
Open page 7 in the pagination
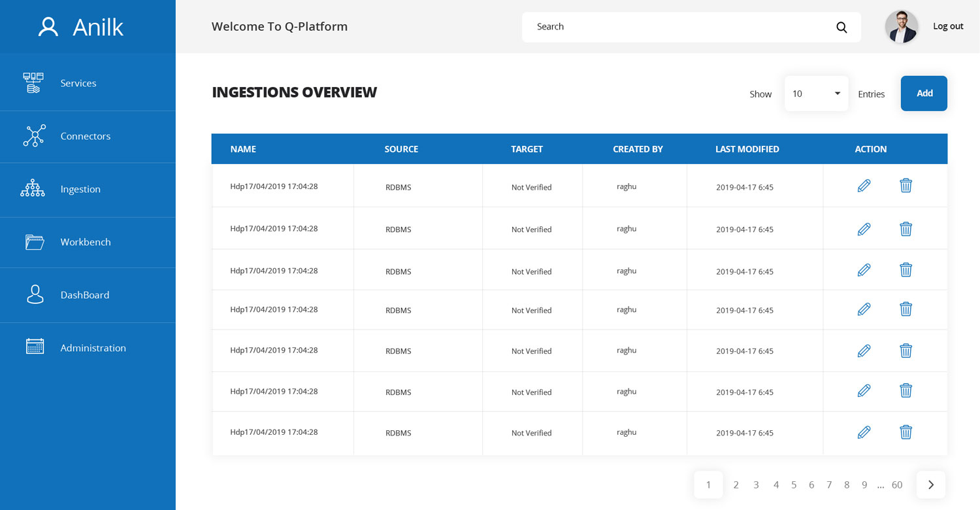coord(829,484)
